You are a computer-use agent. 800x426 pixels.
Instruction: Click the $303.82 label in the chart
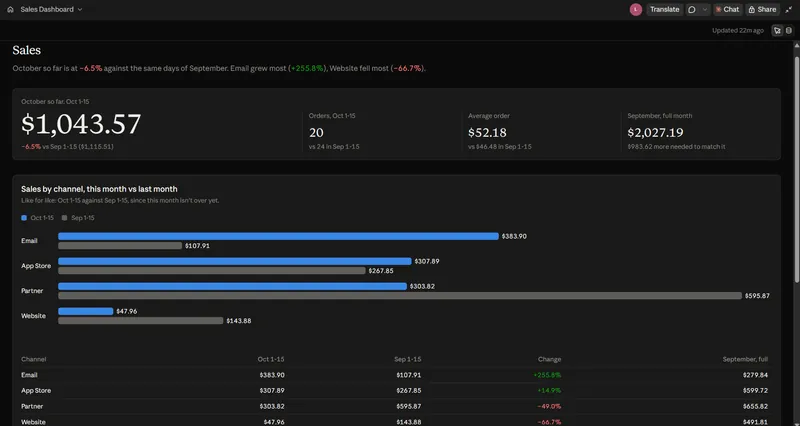tap(422, 286)
